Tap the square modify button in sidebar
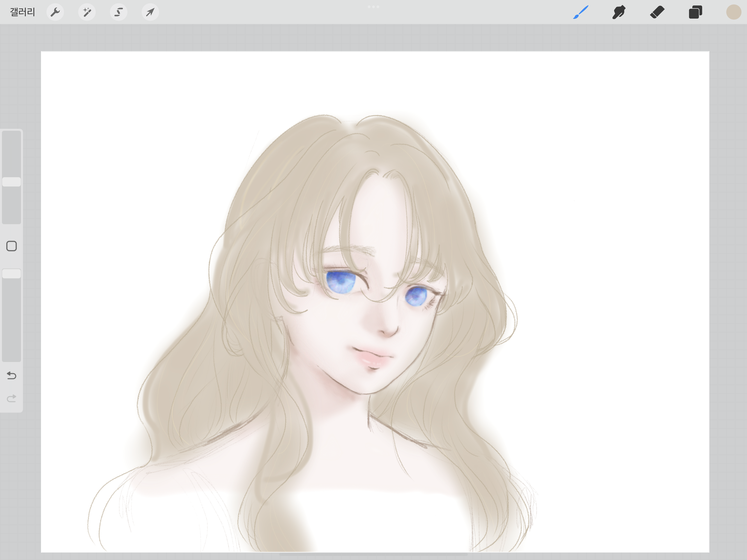The width and height of the screenshot is (747, 560). [11, 246]
